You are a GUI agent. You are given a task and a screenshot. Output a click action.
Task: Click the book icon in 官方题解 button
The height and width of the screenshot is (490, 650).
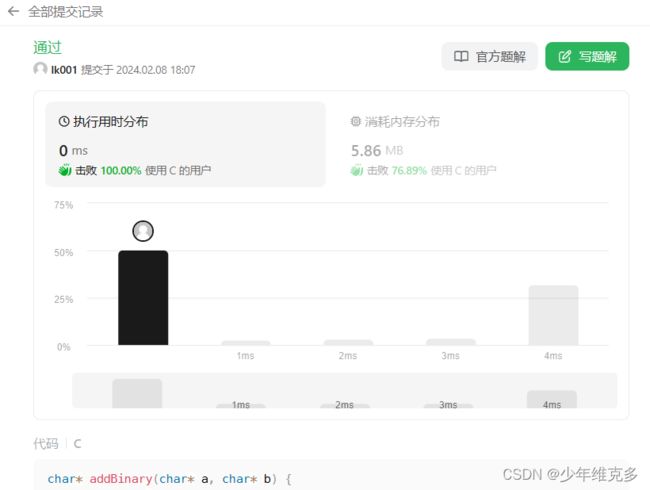tap(461, 56)
